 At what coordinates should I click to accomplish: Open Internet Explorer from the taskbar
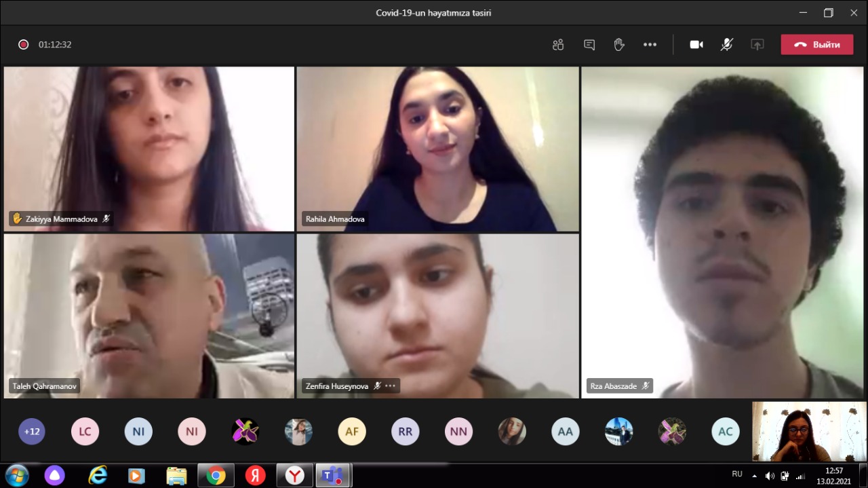pos(98,476)
